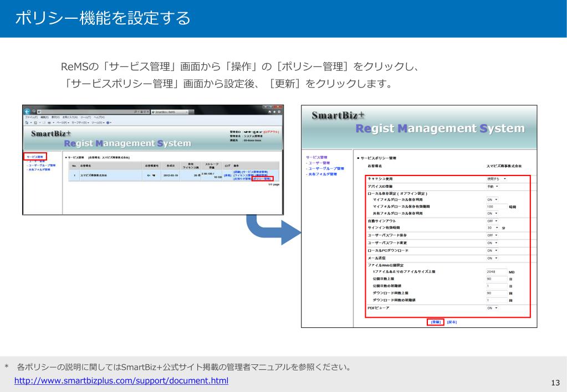The width and height of the screenshot is (567, 392).
Task: Click the マイフォルダローカル保存有効期間 field showing 100
Action: (x=497, y=207)
